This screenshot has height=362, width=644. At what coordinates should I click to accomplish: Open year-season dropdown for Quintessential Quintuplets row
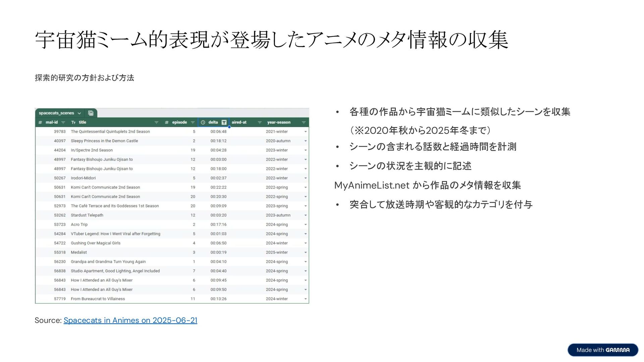pyautogui.click(x=305, y=132)
